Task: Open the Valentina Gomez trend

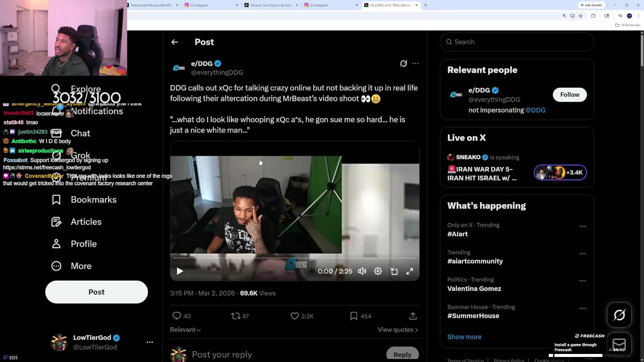Action: pyautogui.click(x=474, y=289)
